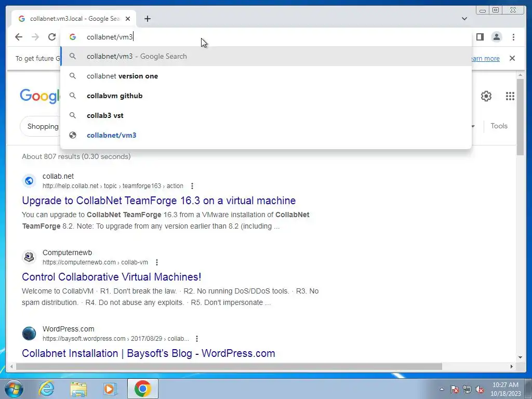Open a new tab with plus button
Viewport: 532px width, 399px height.
pyautogui.click(x=147, y=19)
